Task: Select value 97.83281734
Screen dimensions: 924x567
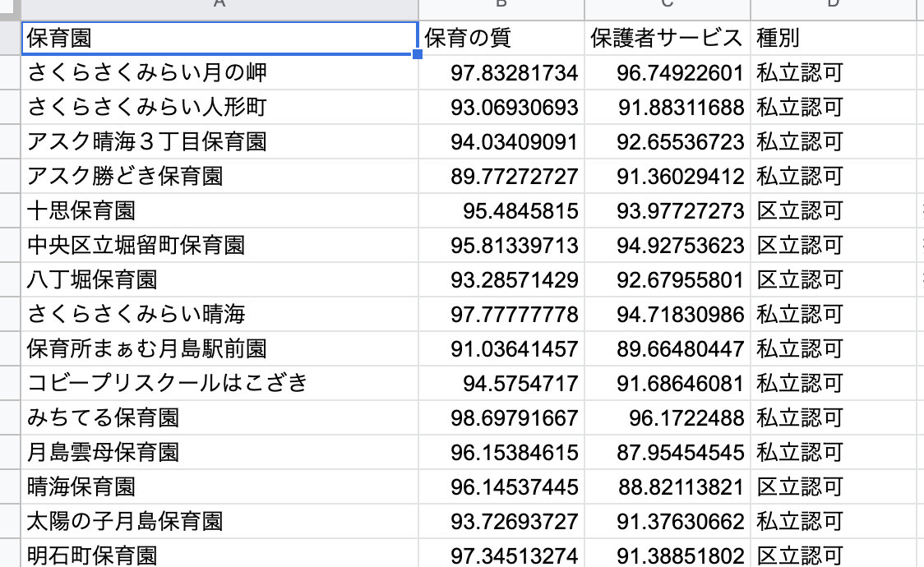Action: click(501, 73)
